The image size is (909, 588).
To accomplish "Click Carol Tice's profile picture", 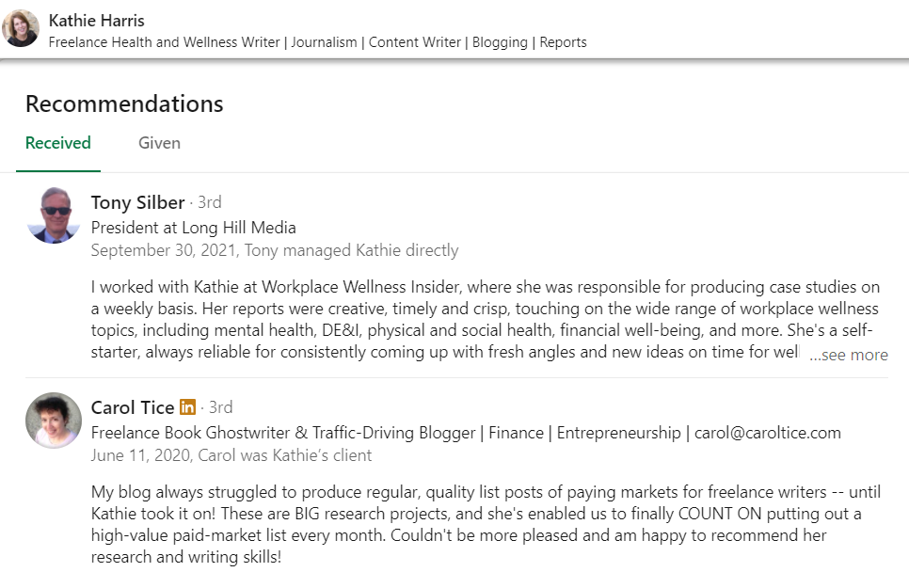I will [54, 421].
